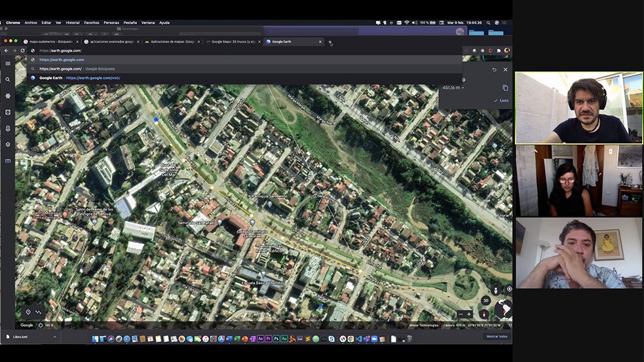This screenshot has width=644, height=362.
Task: Open the Voyager ship wheel icon
Action: click(x=8, y=96)
